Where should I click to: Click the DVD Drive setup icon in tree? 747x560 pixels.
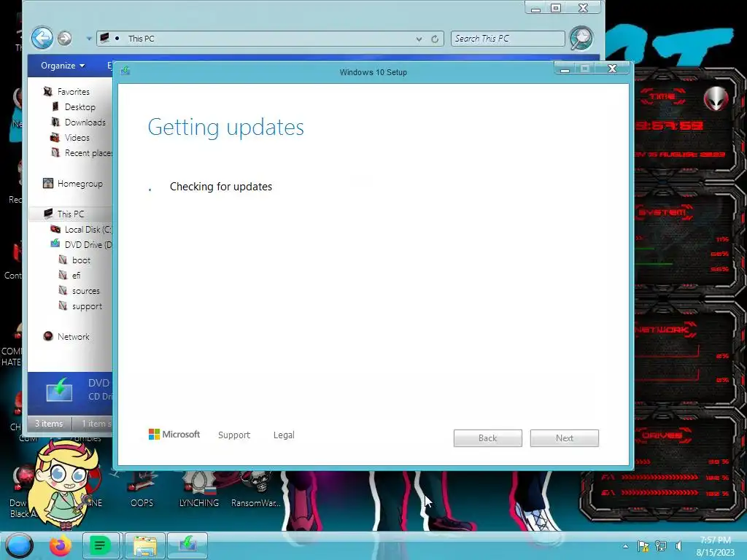pyautogui.click(x=55, y=244)
